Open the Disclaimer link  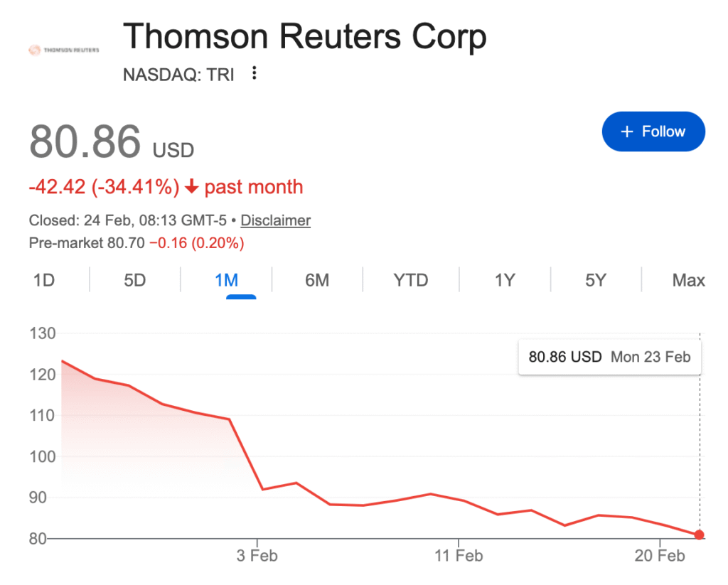click(275, 220)
